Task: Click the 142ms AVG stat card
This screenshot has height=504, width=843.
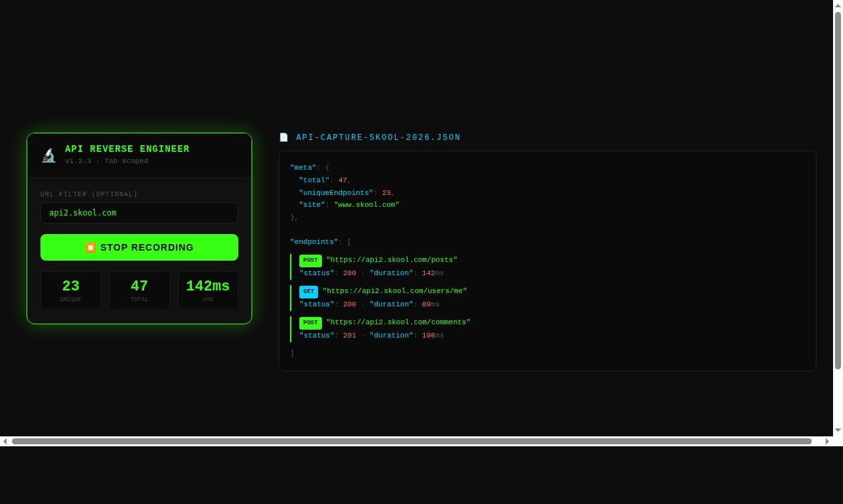Action: pos(208,290)
